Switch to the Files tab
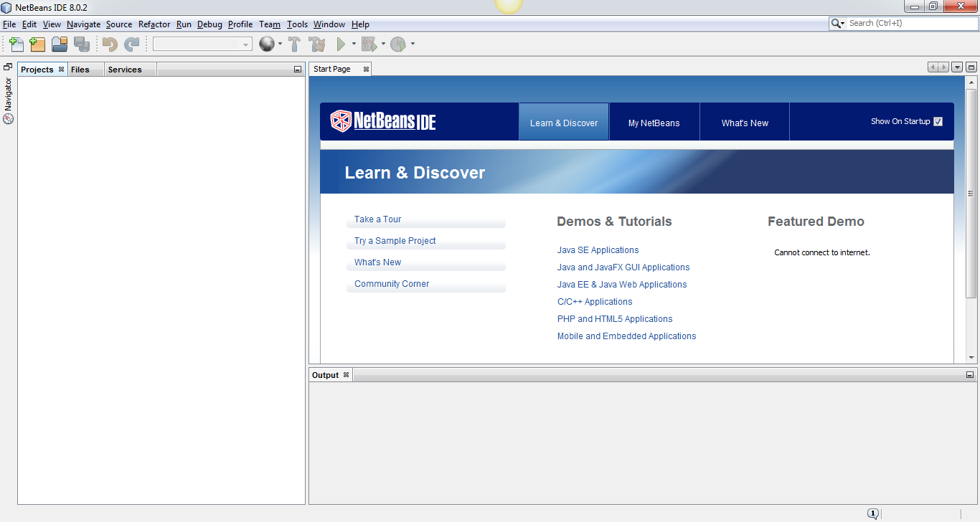Image resolution: width=980 pixels, height=522 pixels. (86, 70)
